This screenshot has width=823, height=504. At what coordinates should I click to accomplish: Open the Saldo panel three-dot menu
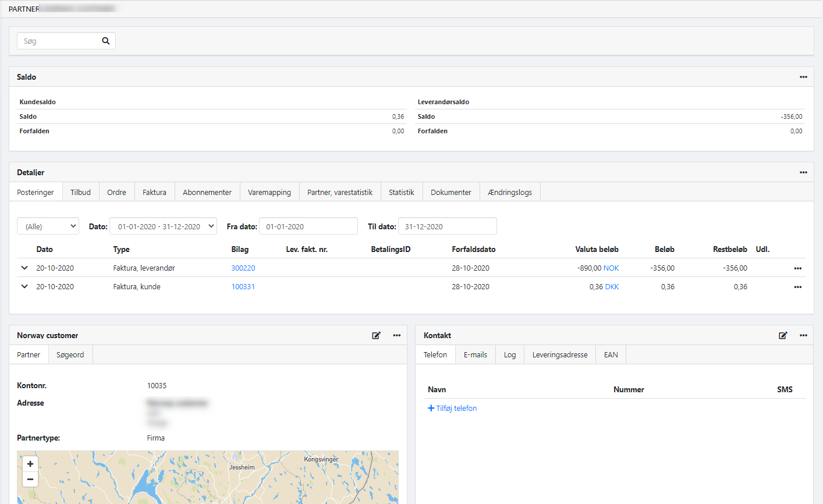(803, 77)
